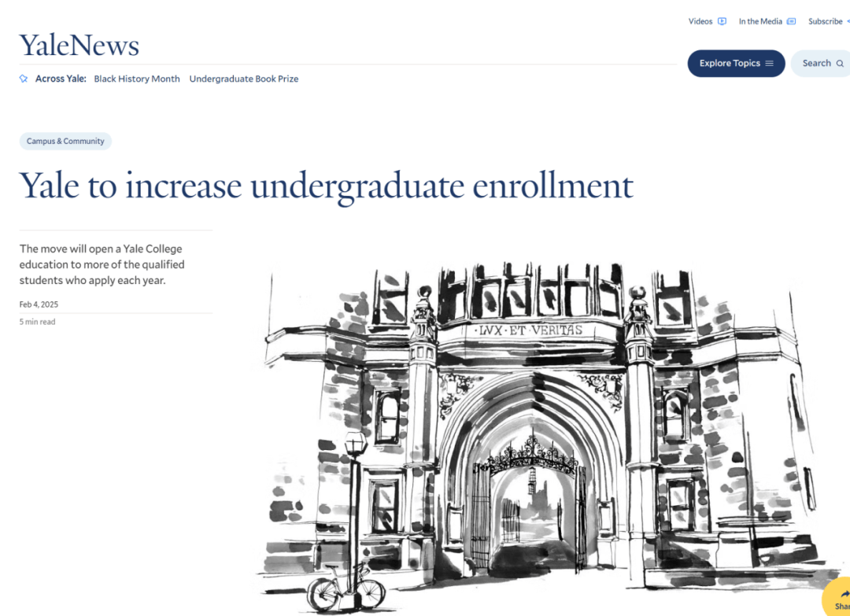Viewport: 850px width, 616px height.
Task: Open the Videos link
Action: click(x=700, y=21)
